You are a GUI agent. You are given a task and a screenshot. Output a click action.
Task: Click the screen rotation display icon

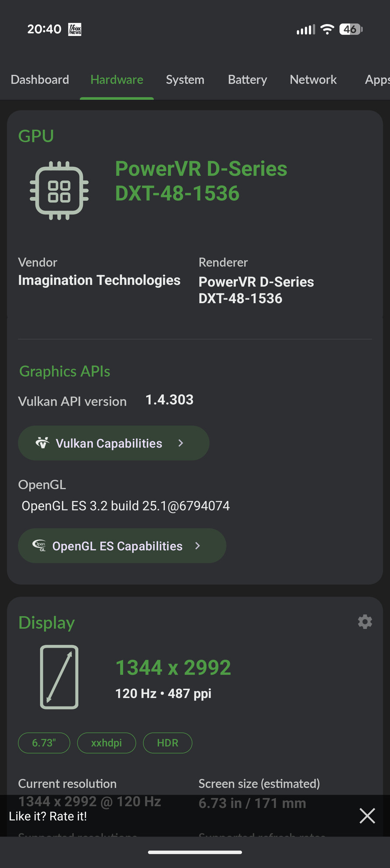(x=59, y=677)
